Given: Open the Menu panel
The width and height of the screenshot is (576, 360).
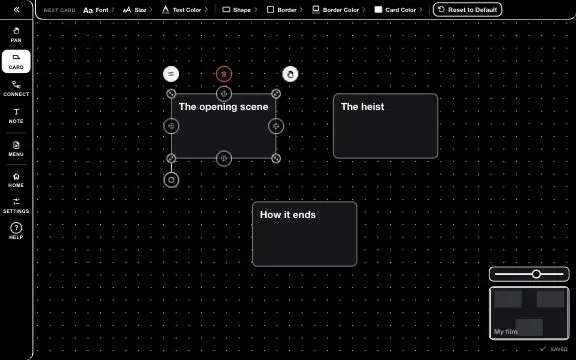Looking at the screenshot, I should [x=16, y=148].
